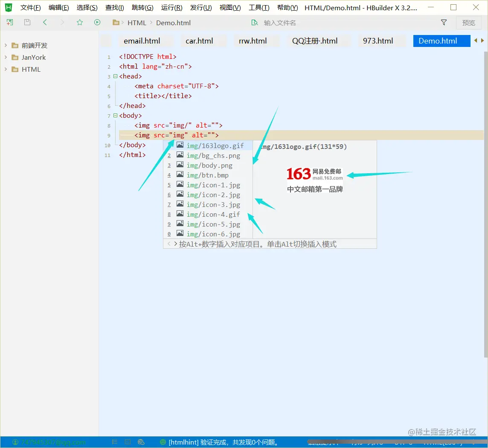Click the save file toolbar icon

pyautogui.click(x=27, y=22)
